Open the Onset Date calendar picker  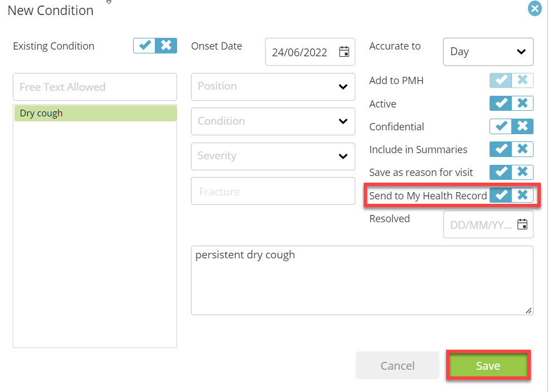click(x=344, y=52)
